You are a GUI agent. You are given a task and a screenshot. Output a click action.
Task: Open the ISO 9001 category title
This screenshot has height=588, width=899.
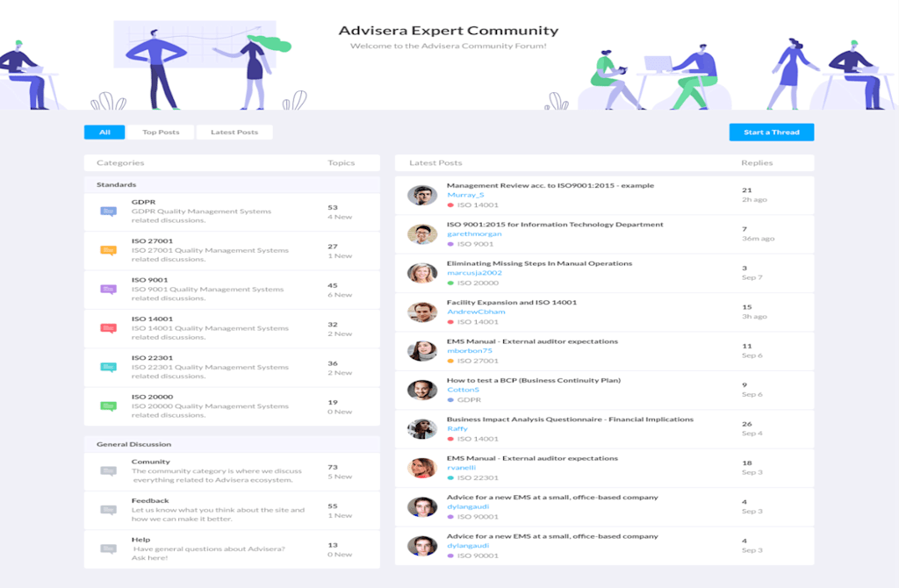[x=149, y=280]
